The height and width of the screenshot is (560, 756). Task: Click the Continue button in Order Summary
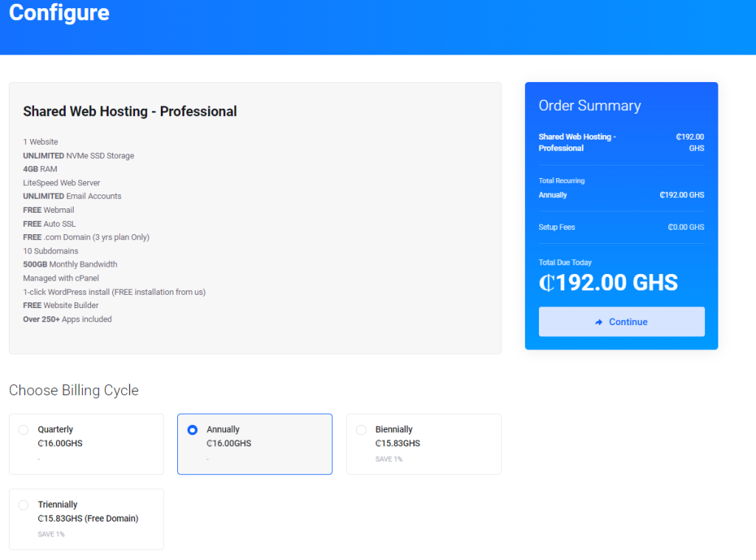coord(622,321)
